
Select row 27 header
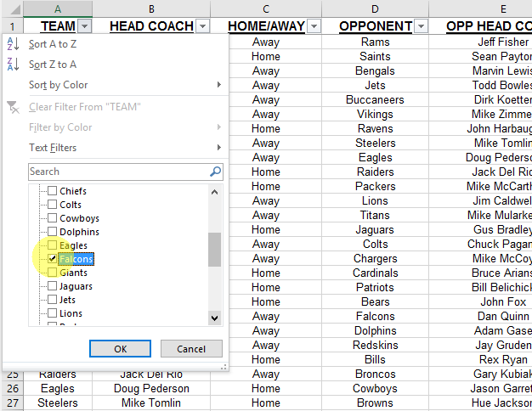tap(12, 403)
